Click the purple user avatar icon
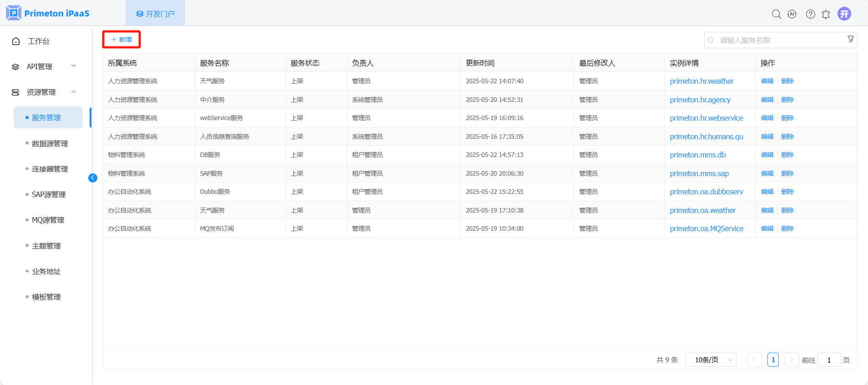The width and height of the screenshot is (868, 385). click(x=844, y=14)
